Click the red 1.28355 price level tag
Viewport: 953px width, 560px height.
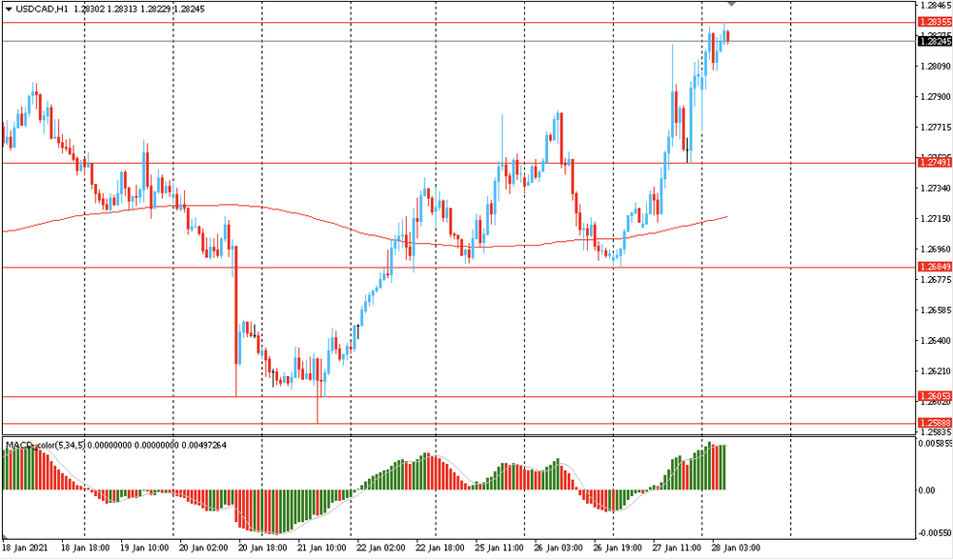(934, 22)
